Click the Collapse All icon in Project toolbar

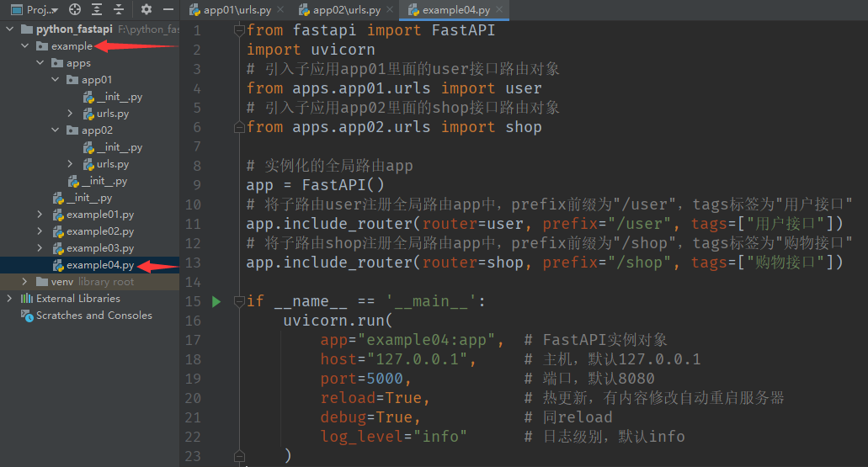(118, 10)
